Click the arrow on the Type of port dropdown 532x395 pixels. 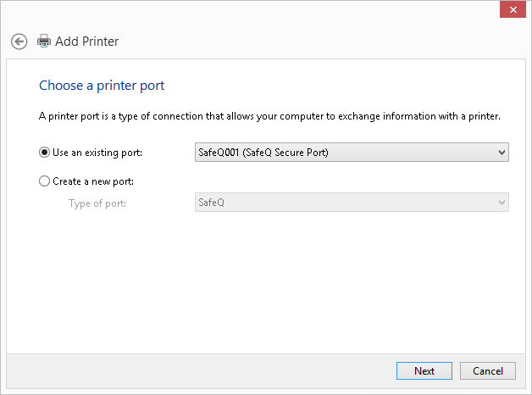502,203
